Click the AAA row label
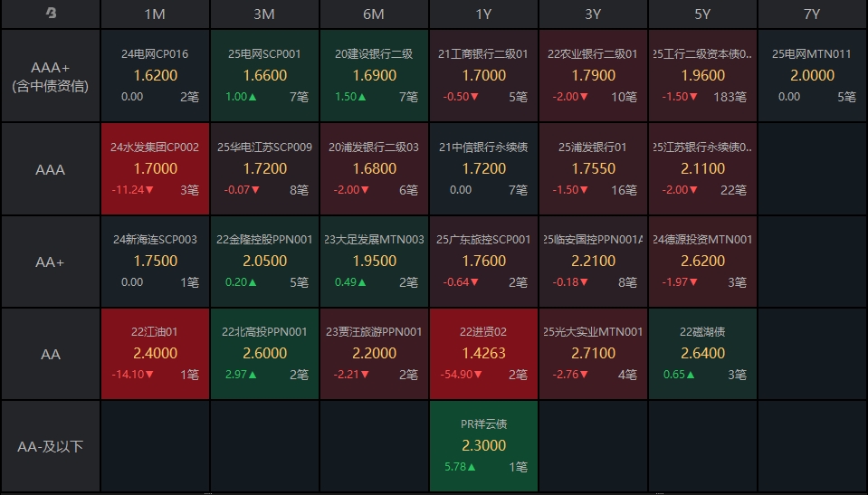 [x=51, y=169]
